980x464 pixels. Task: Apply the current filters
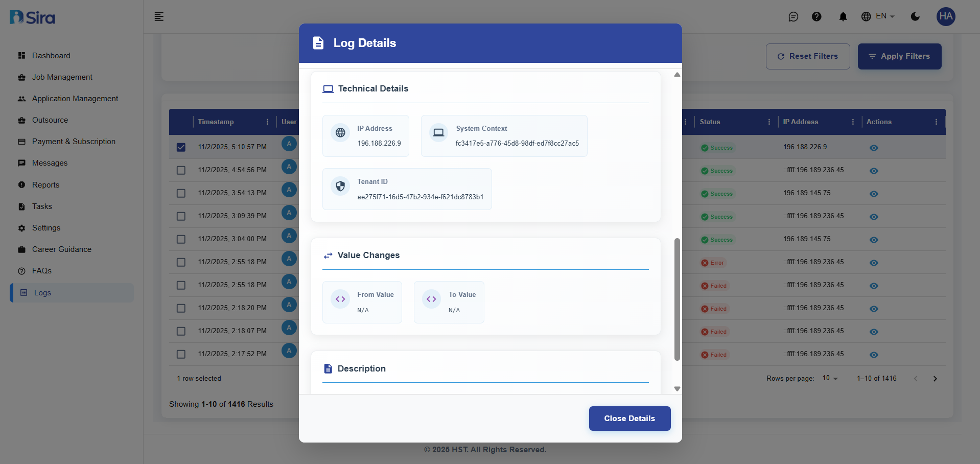pos(899,56)
